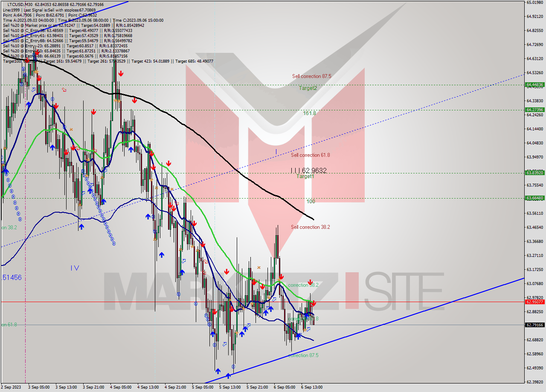Viewport: 546px width, 392px height.
Task: Select the '4 Sep 21:00' time label
Action: 175,387
